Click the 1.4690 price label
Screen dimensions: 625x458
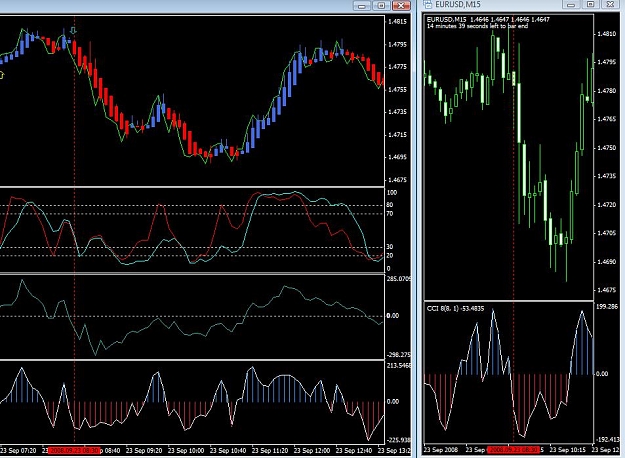[606, 261]
